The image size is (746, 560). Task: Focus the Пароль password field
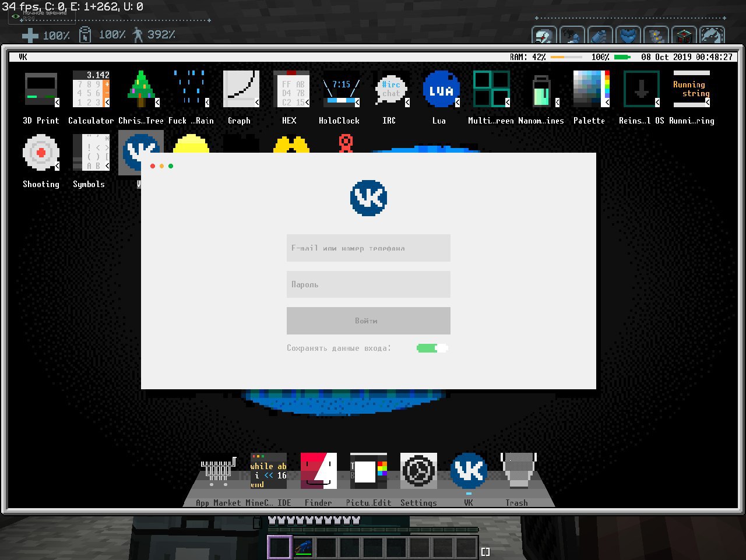tap(368, 284)
